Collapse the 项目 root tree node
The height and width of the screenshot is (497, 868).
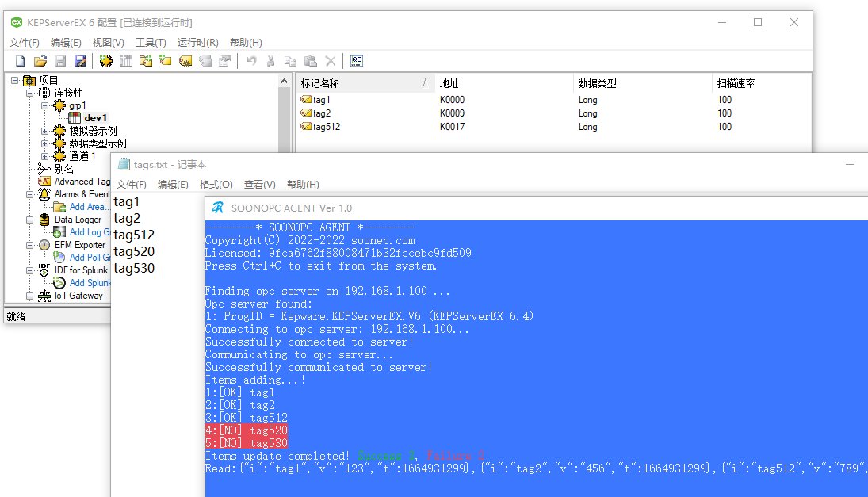[x=15, y=80]
